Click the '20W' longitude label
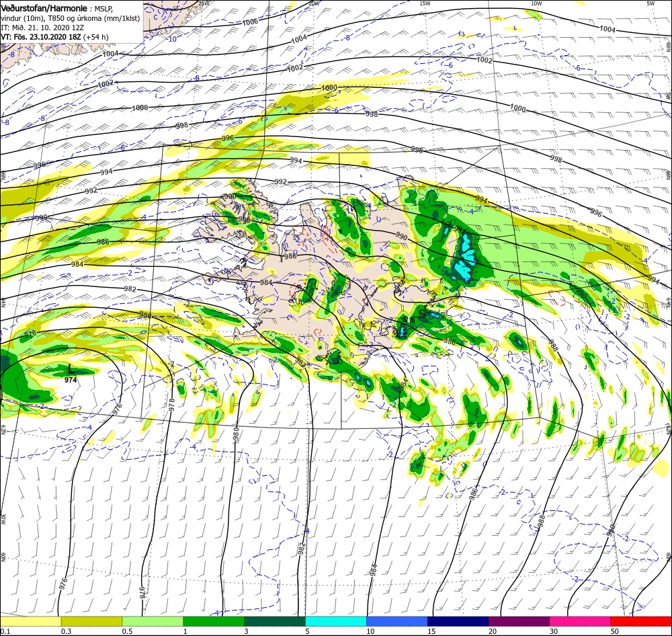 [314, 3]
